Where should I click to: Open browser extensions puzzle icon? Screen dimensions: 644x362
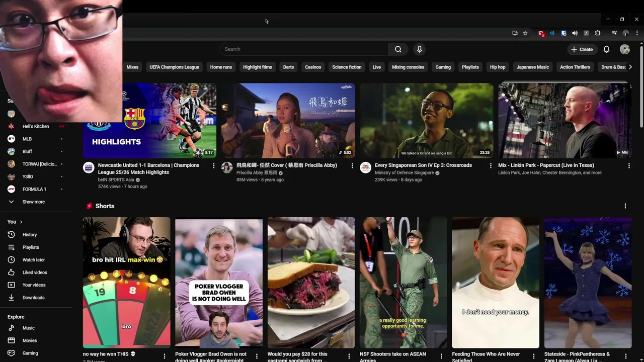598,33
